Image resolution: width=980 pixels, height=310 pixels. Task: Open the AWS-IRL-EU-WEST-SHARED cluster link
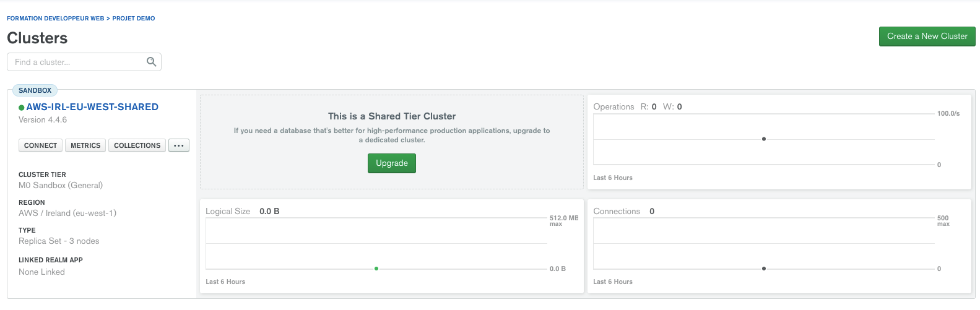point(92,107)
